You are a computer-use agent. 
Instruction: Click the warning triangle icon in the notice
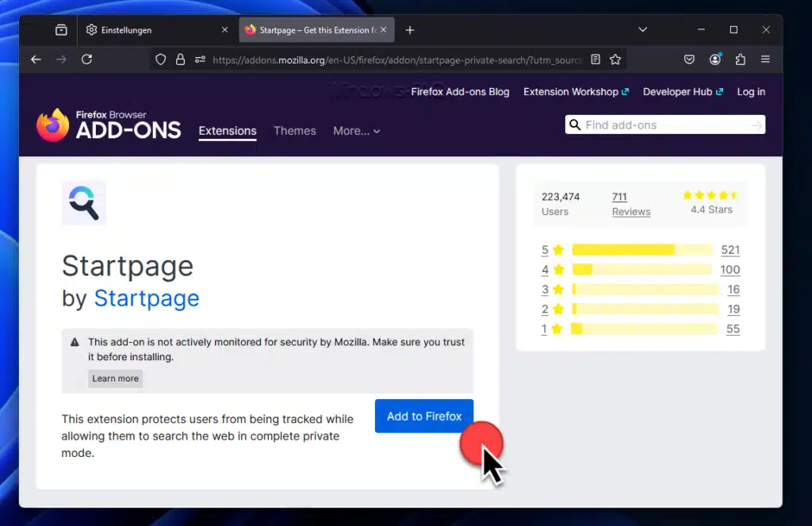pyautogui.click(x=75, y=342)
